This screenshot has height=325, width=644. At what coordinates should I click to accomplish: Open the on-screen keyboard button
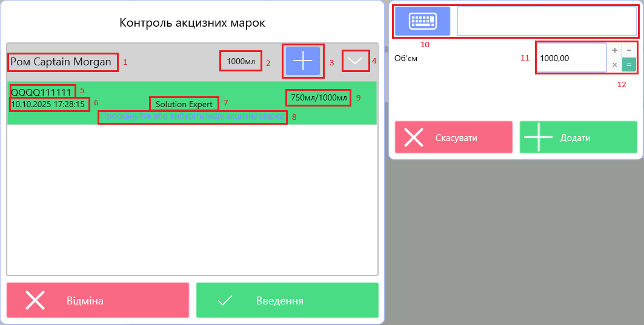coord(422,22)
